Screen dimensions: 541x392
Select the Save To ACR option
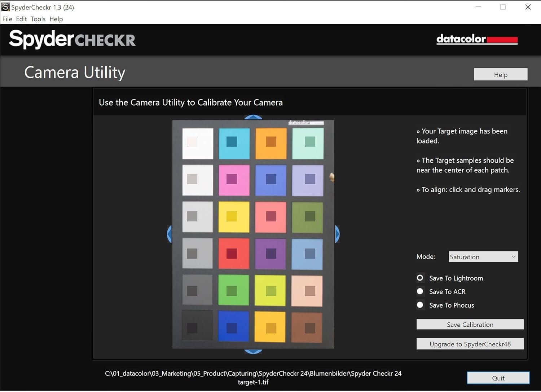(420, 291)
